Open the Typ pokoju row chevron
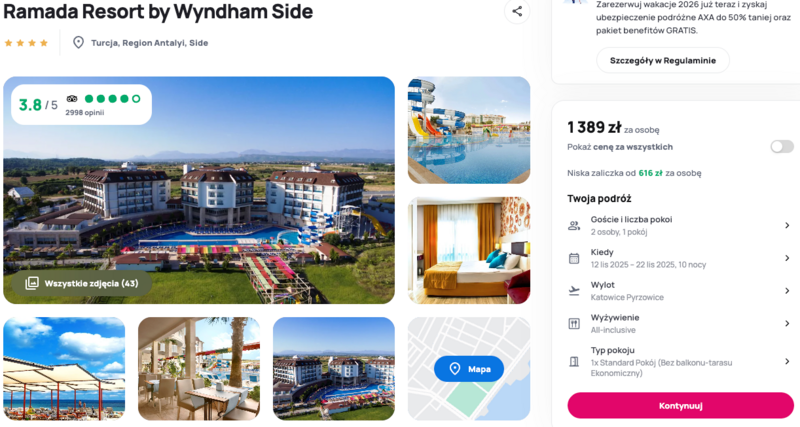This screenshot has height=427, width=800. click(x=787, y=361)
